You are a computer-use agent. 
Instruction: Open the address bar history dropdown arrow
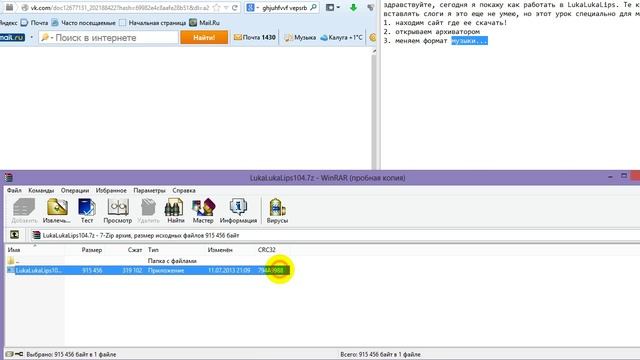coord(226,7)
